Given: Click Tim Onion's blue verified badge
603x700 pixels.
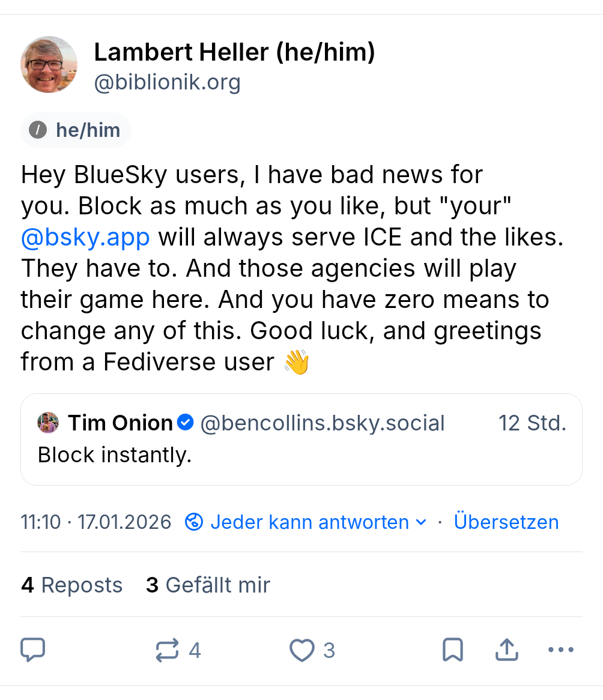Looking at the screenshot, I should point(186,423).
